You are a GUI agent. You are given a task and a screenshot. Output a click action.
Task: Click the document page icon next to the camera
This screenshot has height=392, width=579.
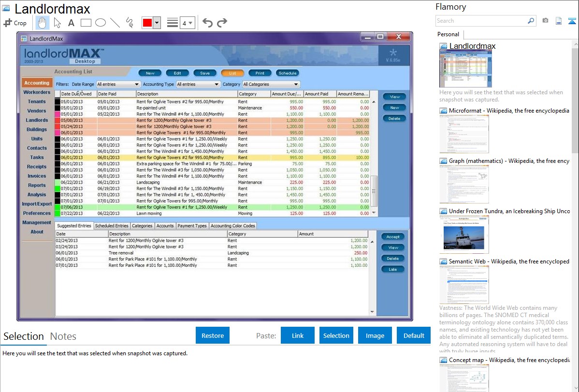click(x=559, y=21)
